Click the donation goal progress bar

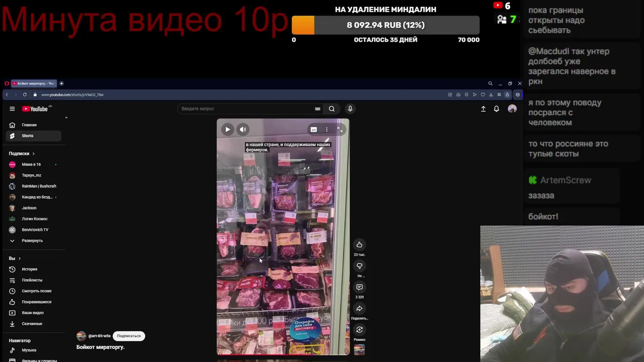point(385,25)
